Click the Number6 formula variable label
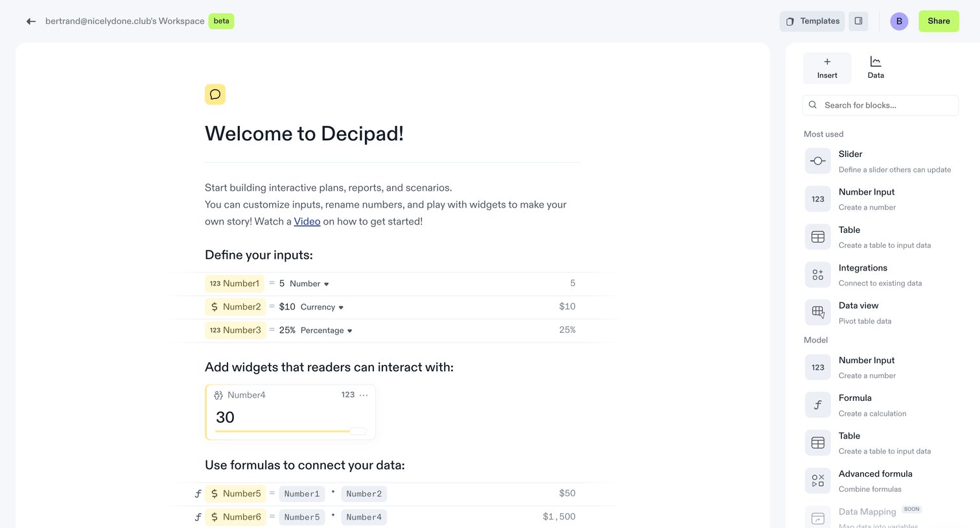The height and width of the screenshot is (528, 980). 235,517
